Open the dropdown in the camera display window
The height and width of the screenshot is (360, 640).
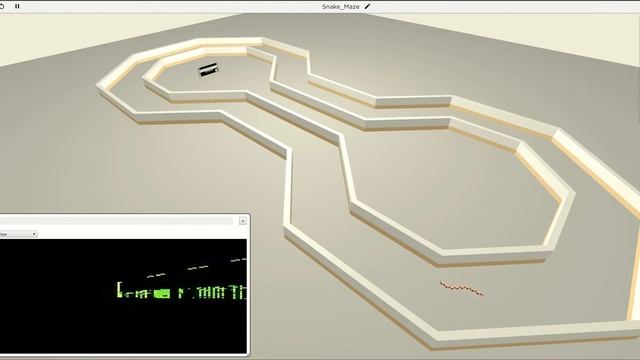[x=18, y=234]
